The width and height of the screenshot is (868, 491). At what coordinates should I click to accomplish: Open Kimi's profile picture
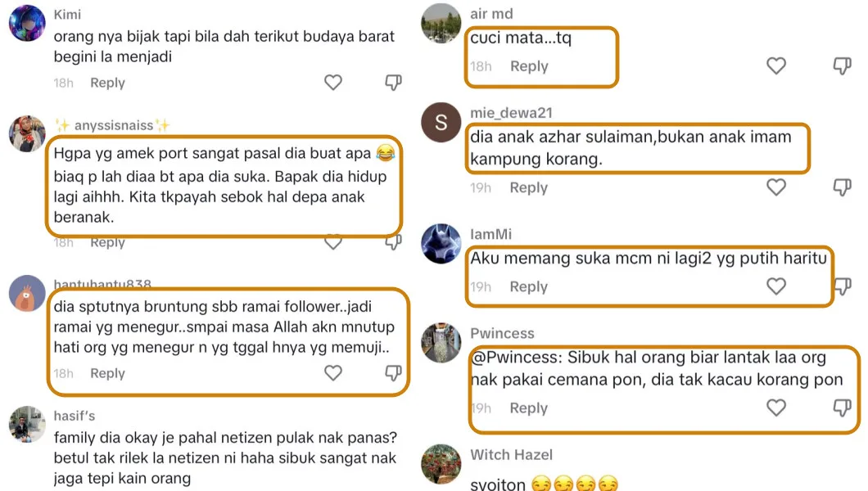tap(27, 23)
